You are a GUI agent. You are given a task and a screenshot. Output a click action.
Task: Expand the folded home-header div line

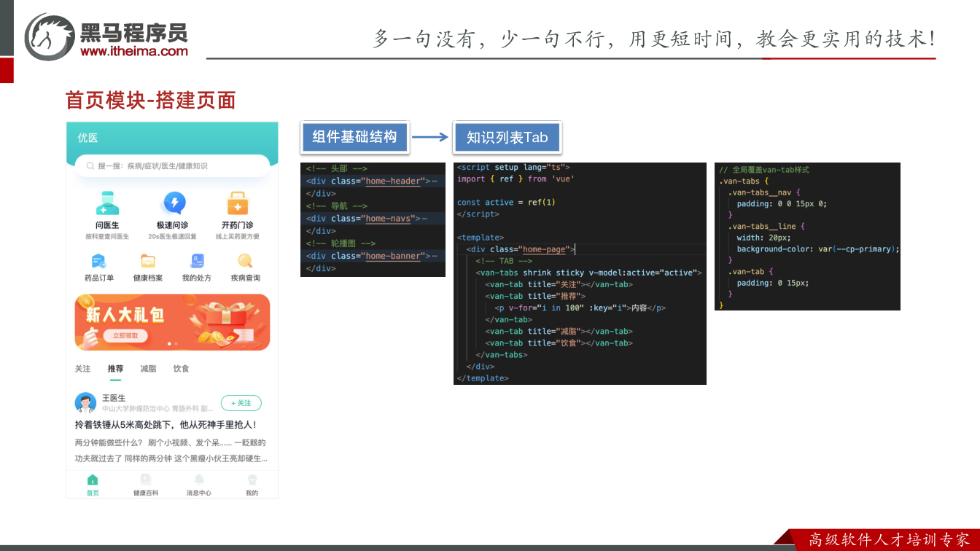372,181
